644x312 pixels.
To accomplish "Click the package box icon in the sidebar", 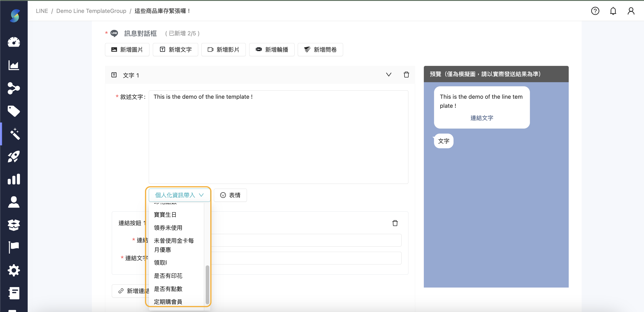I will coord(14,225).
